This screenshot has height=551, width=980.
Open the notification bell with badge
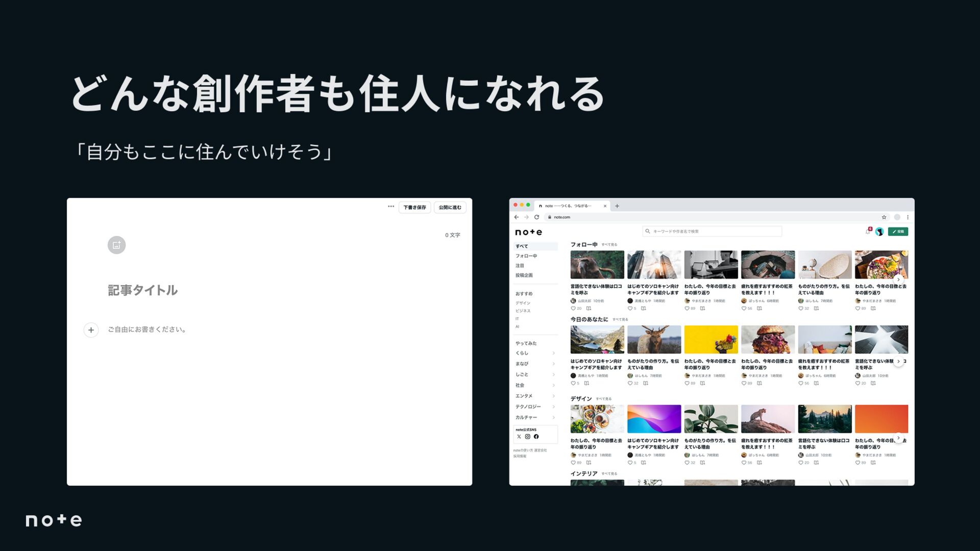coord(868,232)
